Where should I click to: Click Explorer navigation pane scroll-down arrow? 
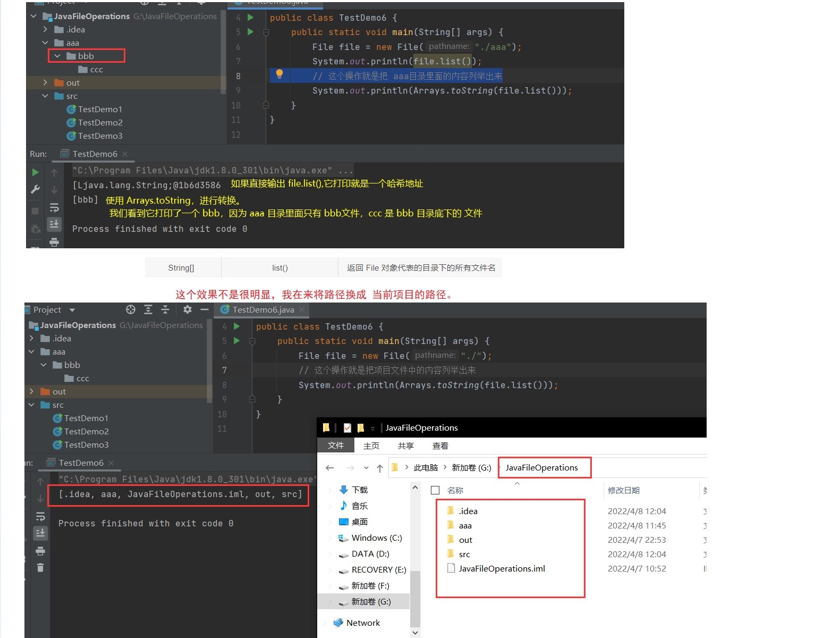(x=415, y=633)
